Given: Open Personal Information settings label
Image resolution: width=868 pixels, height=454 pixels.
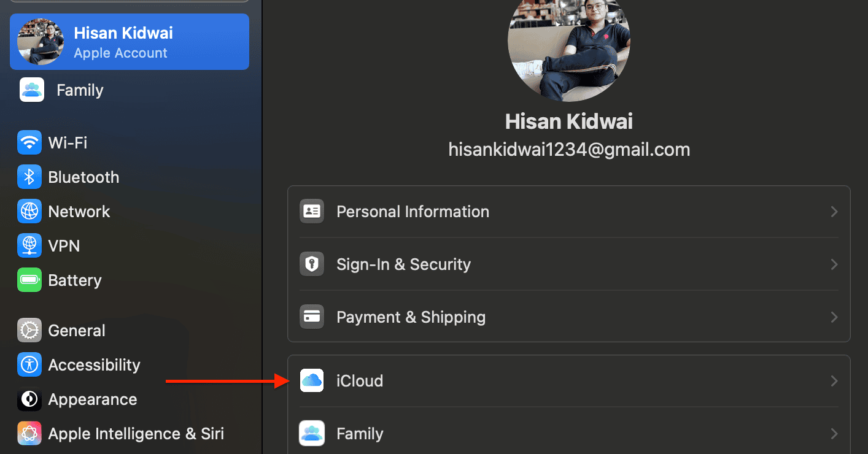Looking at the screenshot, I should click(x=413, y=212).
